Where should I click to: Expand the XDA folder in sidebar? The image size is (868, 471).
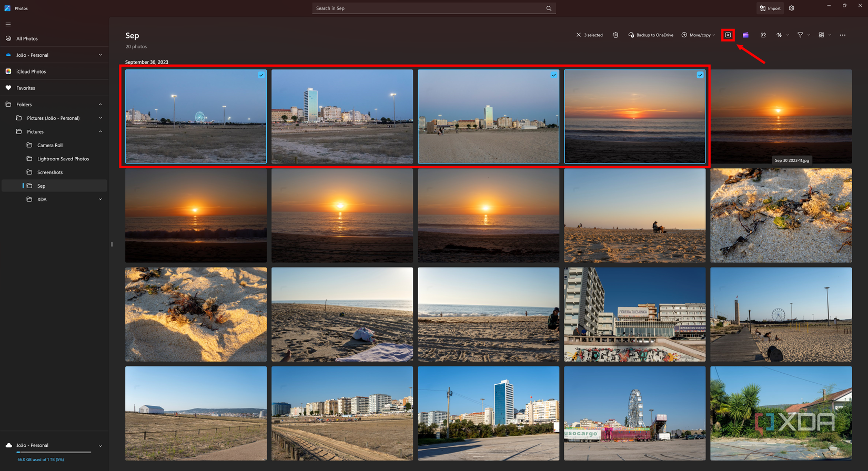coord(100,200)
